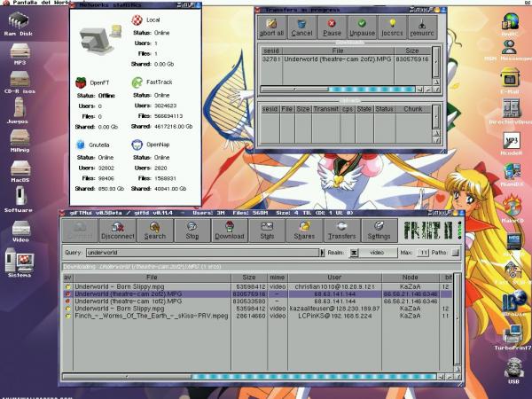Click the Transmit column header in uploads
Image resolution: width=532 pixels, height=399 pixels.
[325, 109]
